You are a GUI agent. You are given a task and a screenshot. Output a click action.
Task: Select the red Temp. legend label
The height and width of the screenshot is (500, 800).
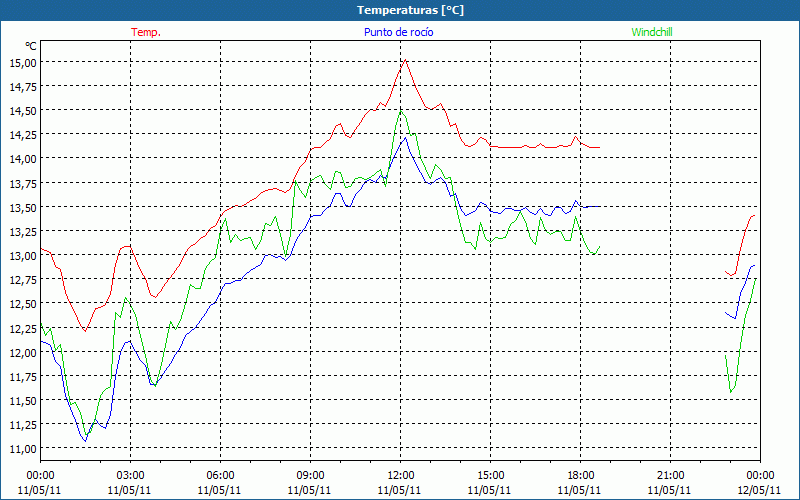[146, 32]
